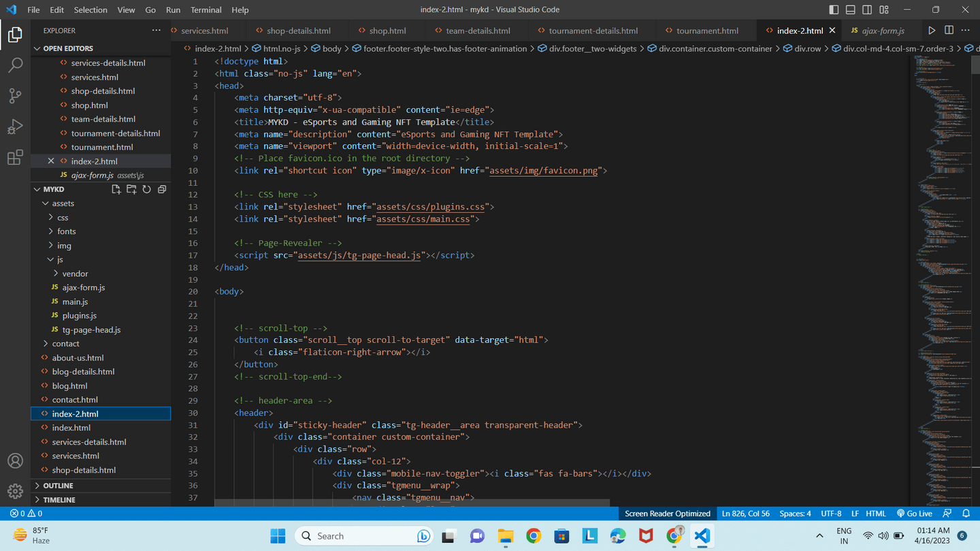Switch to the ajax-form.js tab
Viewport: 980px width, 551px height.
tap(883, 31)
